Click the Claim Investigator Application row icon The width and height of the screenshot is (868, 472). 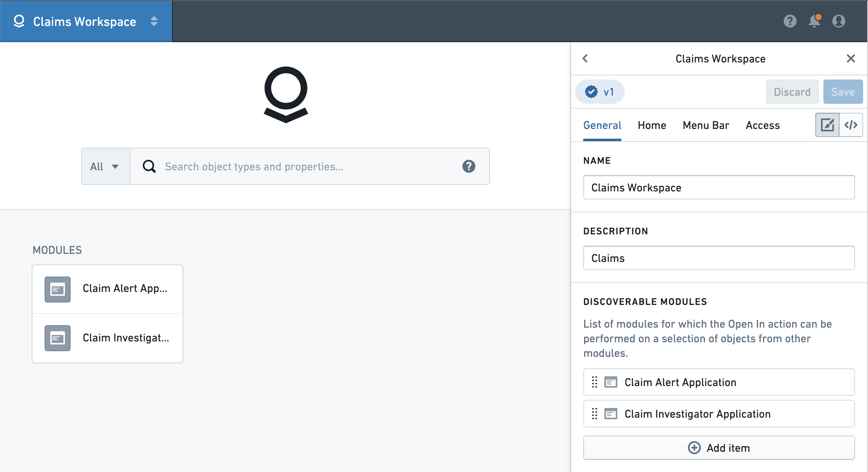click(x=611, y=414)
